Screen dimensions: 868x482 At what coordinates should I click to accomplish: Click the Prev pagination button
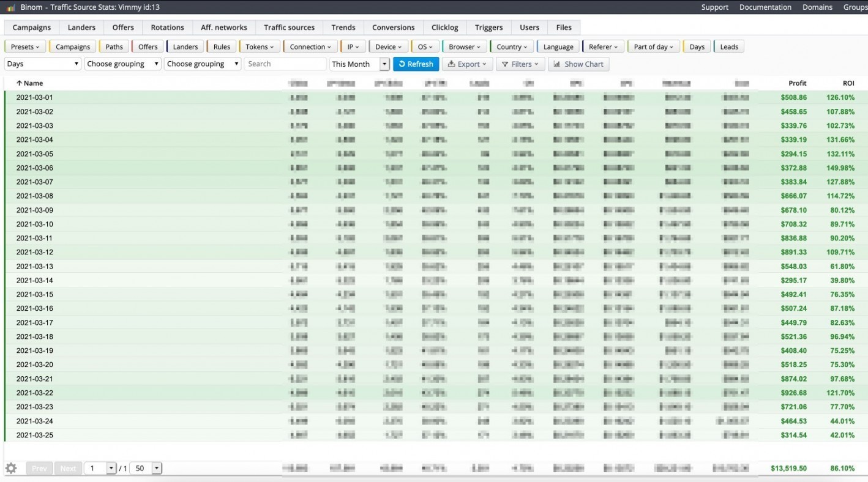39,469
